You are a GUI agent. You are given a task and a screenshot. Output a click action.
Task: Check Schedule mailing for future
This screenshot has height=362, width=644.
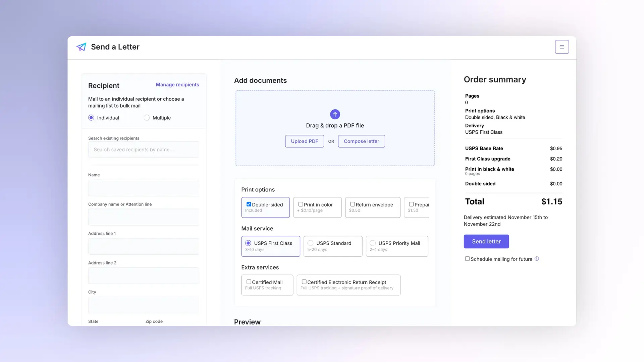(x=467, y=258)
